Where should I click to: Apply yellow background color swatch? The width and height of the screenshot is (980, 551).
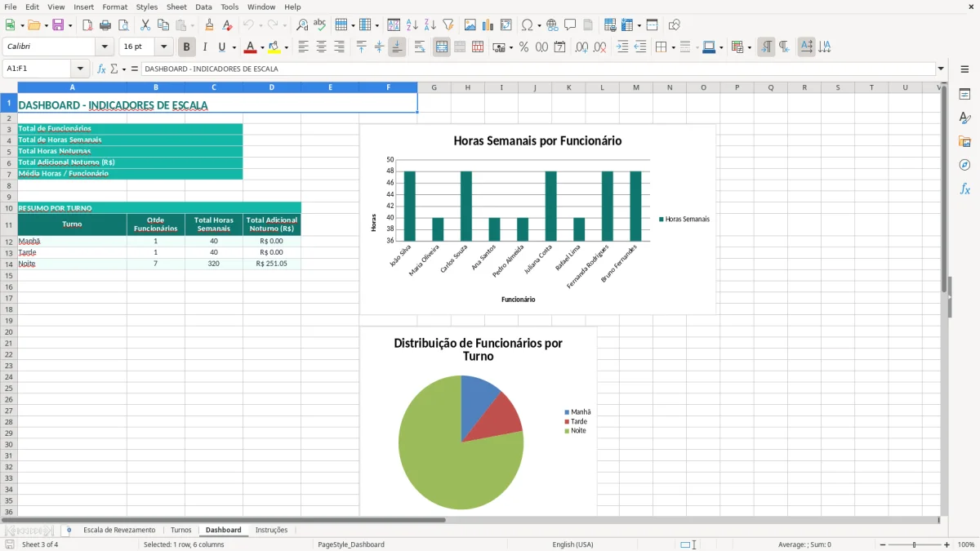click(x=274, y=47)
